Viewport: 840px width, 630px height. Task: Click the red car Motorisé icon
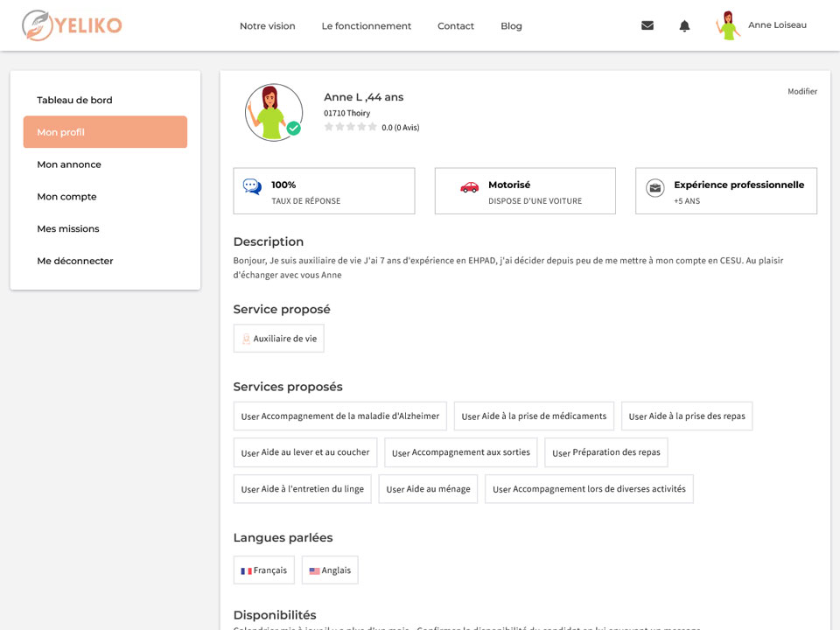point(469,187)
